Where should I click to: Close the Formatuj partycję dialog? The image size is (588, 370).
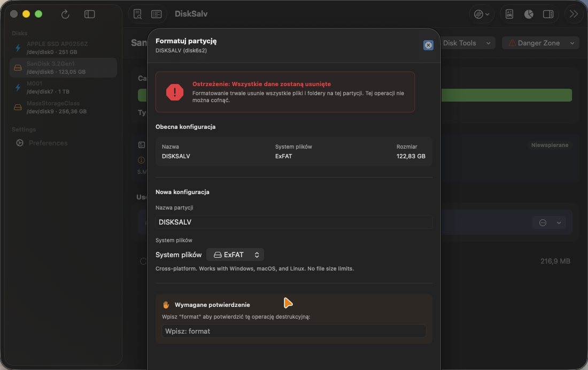coord(428,45)
